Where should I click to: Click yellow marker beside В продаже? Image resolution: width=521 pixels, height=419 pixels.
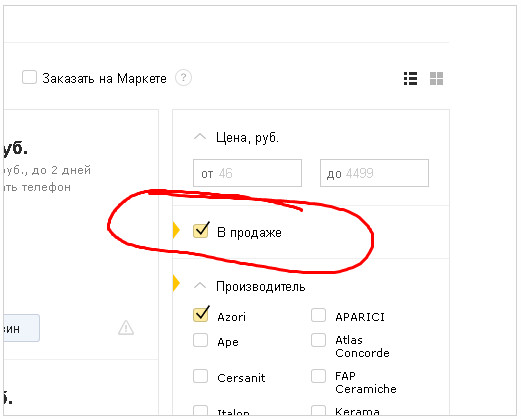[x=176, y=230]
